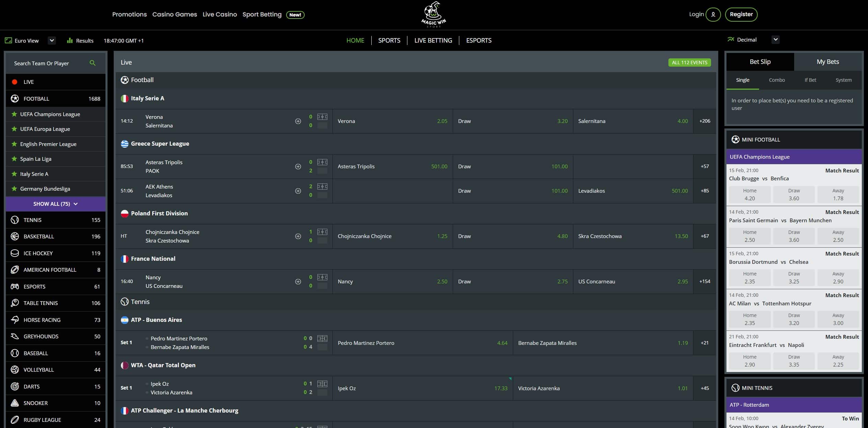Click ALL 112 EVENTS button
Viewport: 868px width, 428px height.
(689, 63)
